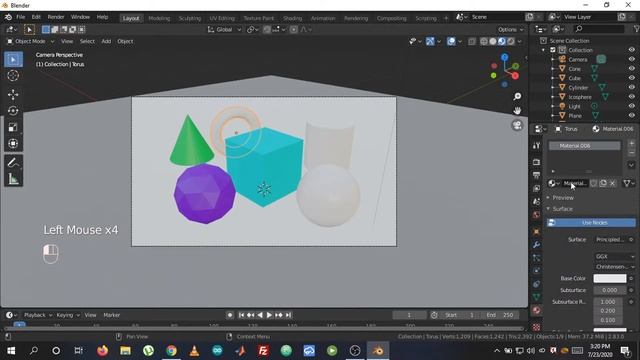The height and width of the screenshot is (360, 640).
Task: Click the Base Color swatch
Action: (x=610, y=278)
